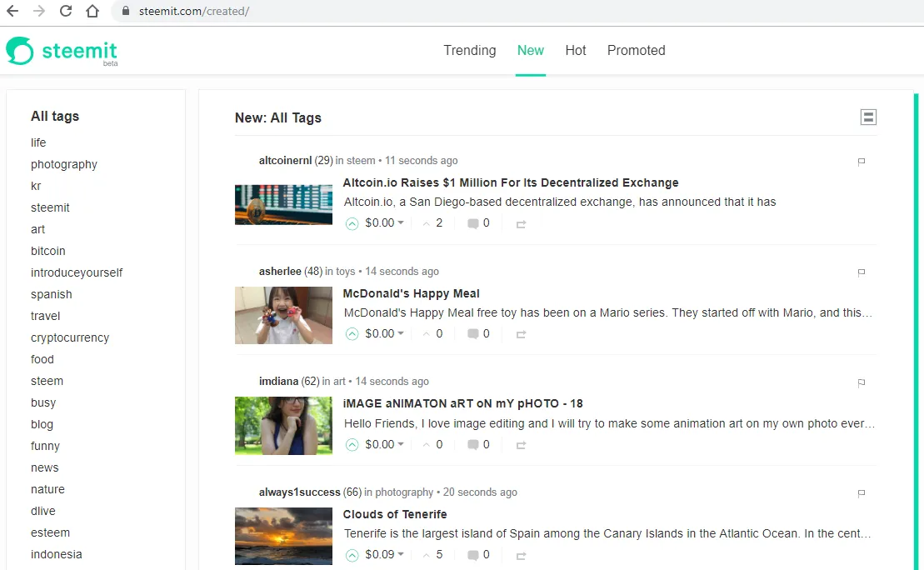This screenshot has width=924, height=570.
Task: Click the sunset thumbnail of Clouds of Tenerife
Action: [x=283, y=537]
